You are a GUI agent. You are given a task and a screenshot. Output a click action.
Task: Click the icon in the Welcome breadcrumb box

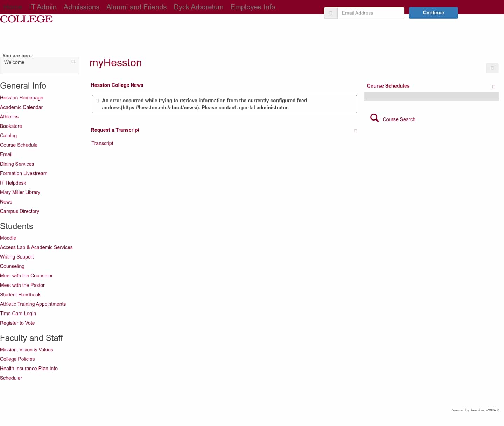click(x=73, y=61)
